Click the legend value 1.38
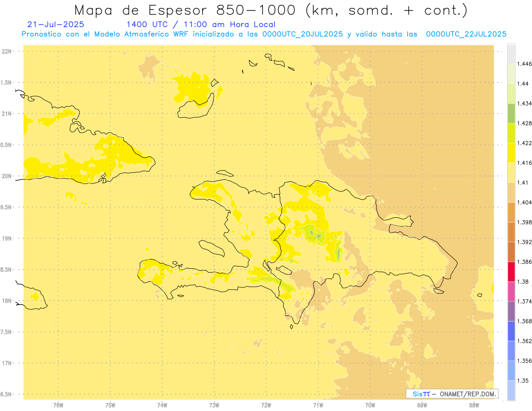The width and height of the screenshot is (532, 411). (523, 282)
